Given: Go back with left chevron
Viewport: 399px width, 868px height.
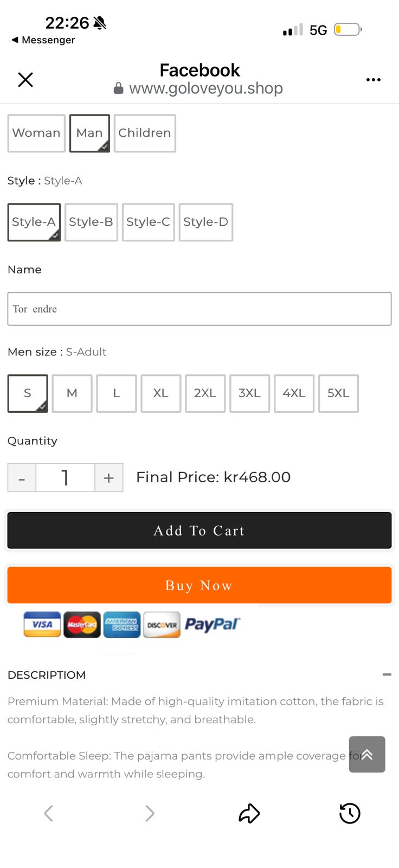Looking at the screenshot, I should [49, 813].
